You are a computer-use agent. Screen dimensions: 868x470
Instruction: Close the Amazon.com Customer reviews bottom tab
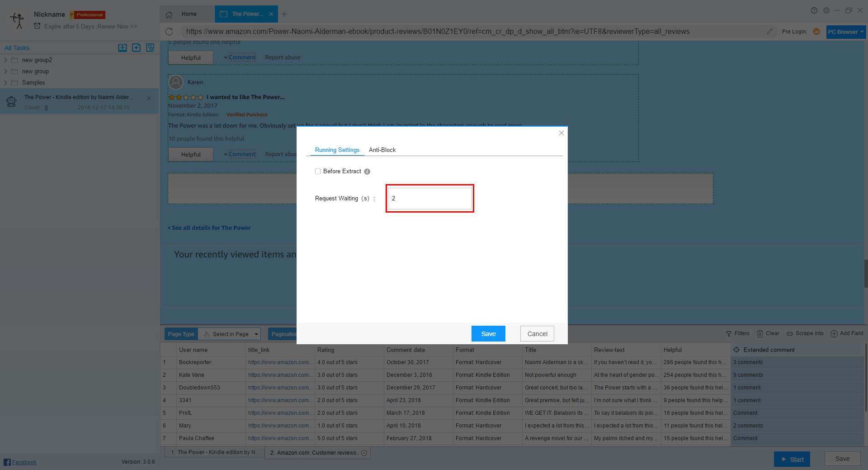364,453
